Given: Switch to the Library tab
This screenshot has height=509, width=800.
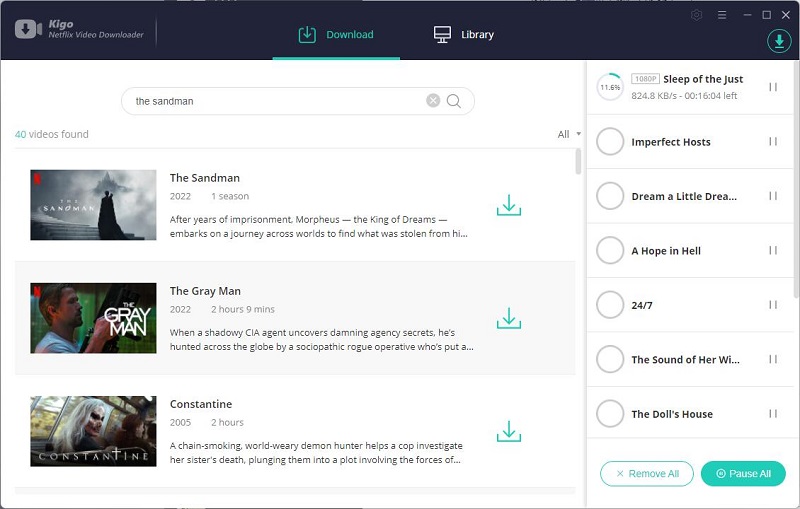Looking at the screenshot, I should coord(464,35).
